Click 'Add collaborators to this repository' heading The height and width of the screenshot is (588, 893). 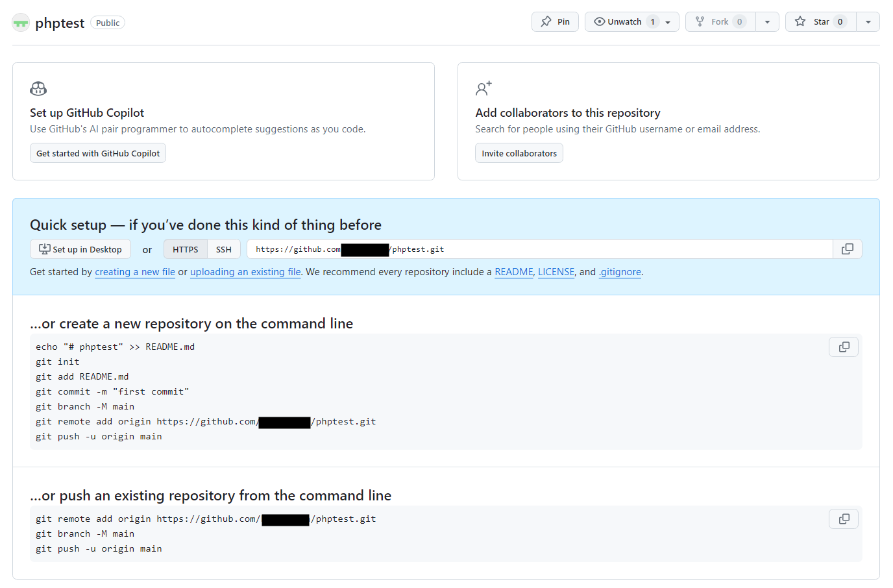[568, 113]
